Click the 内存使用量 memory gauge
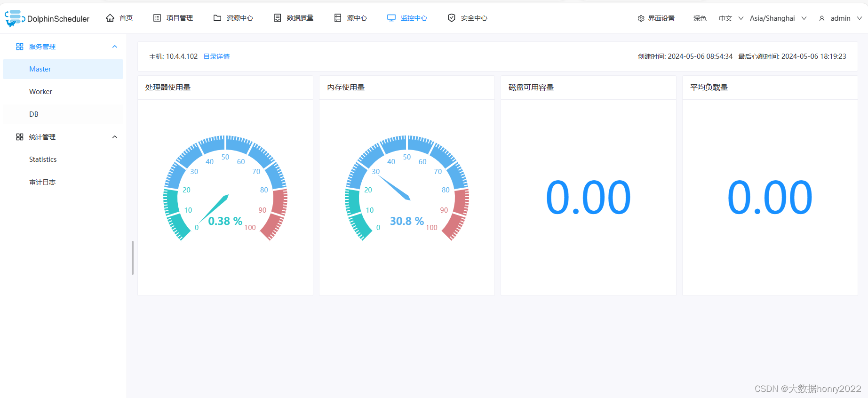868x398 pixels. pos(407,188)
